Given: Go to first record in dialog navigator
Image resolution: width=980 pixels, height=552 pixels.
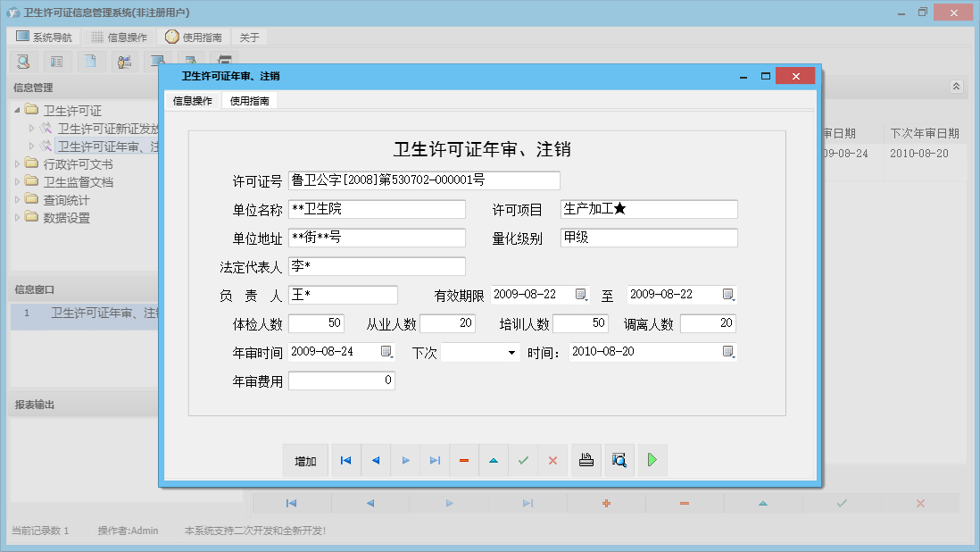Looking at the screenshot, I should tap(345, 460).
